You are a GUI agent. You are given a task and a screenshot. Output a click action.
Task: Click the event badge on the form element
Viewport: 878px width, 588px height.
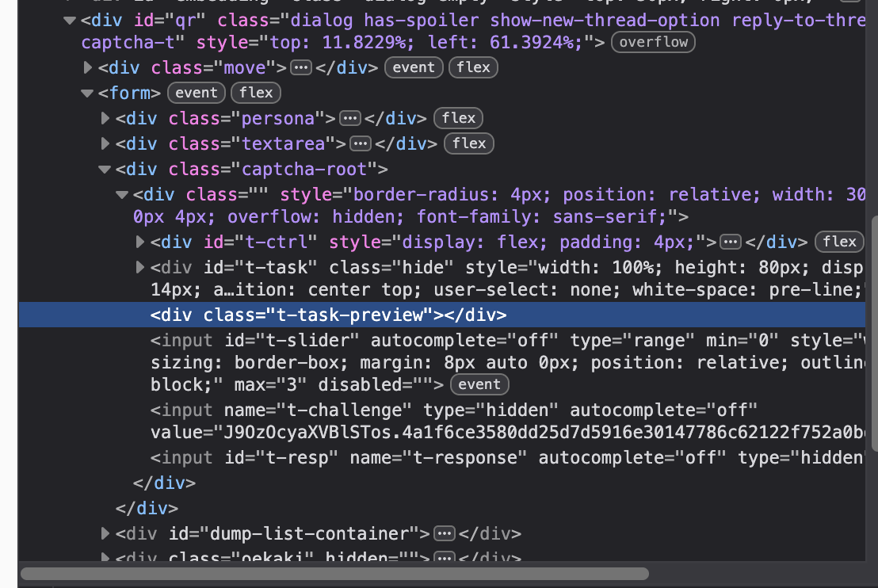[197, 93]
